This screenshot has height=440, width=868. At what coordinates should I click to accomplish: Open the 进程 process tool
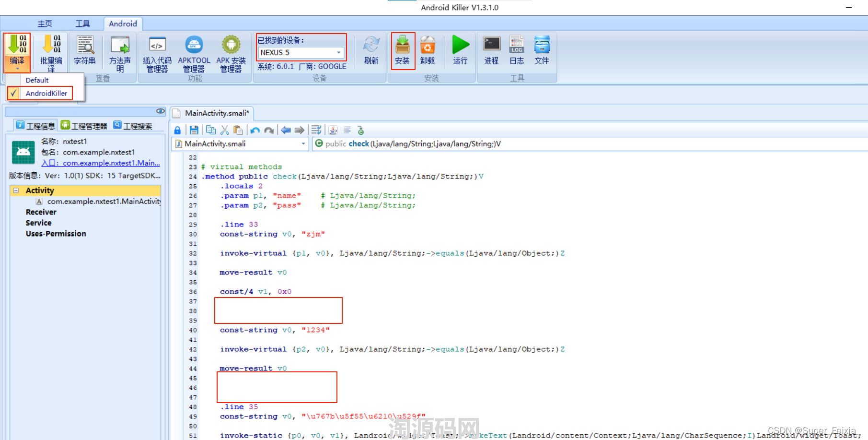coord(491,50)
